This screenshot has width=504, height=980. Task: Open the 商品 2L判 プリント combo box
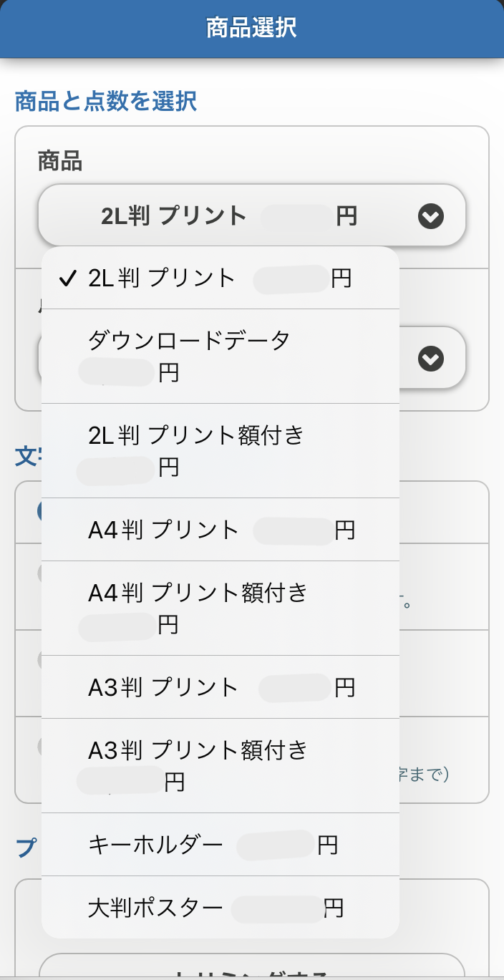pyautogui.click(x=252, y=215)
